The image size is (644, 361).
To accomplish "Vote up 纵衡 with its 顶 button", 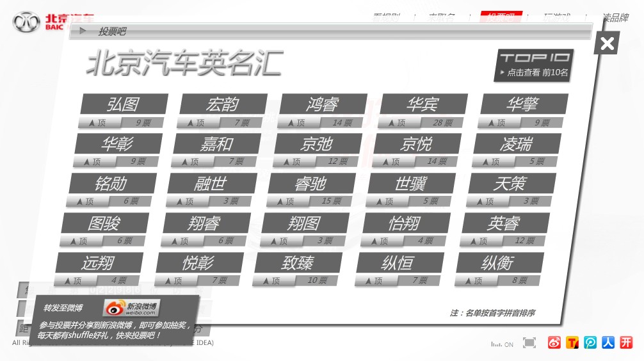I will pos(476,281).
